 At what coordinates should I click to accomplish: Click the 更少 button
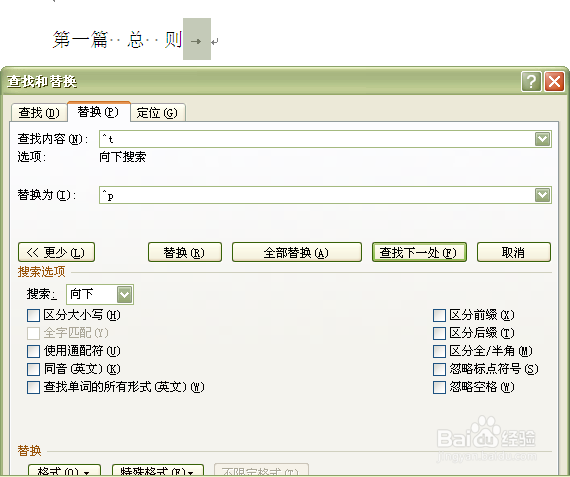[56, 252]
